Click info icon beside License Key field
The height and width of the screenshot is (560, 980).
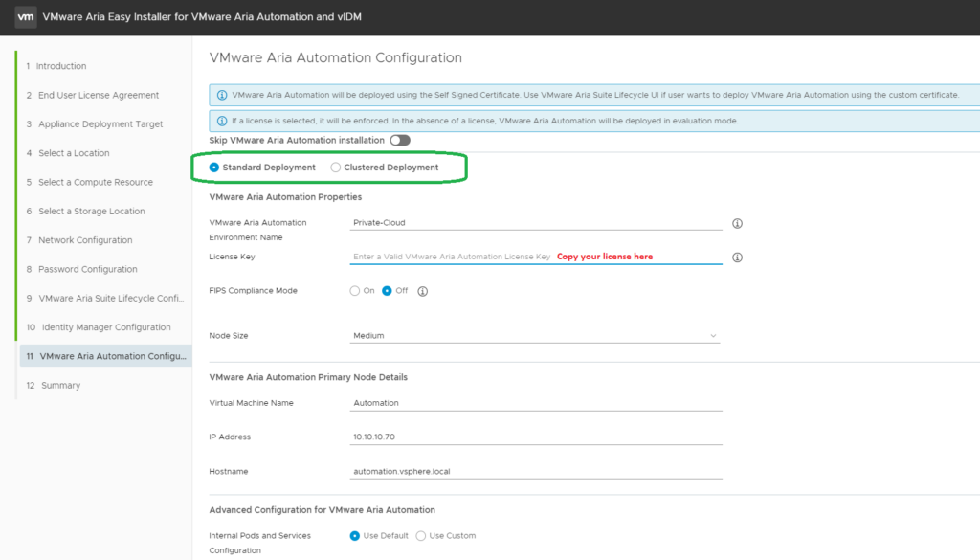(x=738, y=257)
